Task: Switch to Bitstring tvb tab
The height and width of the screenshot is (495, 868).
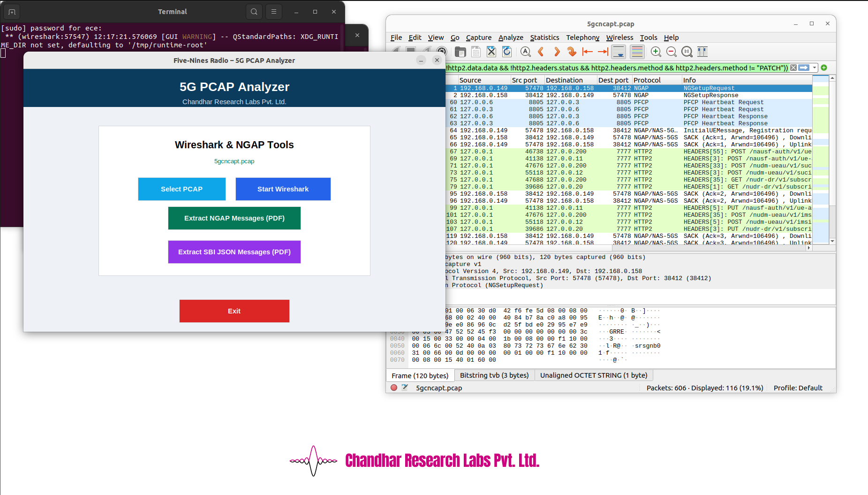Action: pyautogui.click(x=494, y=375)
